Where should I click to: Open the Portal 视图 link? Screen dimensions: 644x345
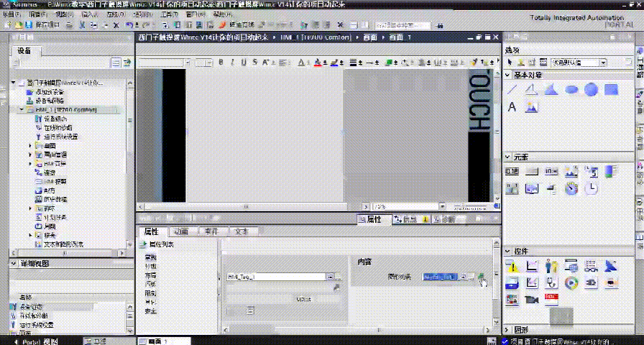[36, 341]
